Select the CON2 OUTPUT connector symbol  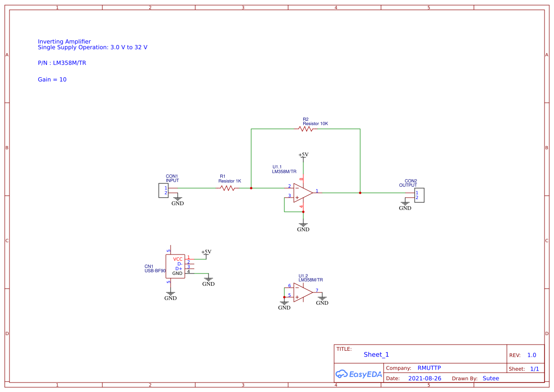coord(419,194)
